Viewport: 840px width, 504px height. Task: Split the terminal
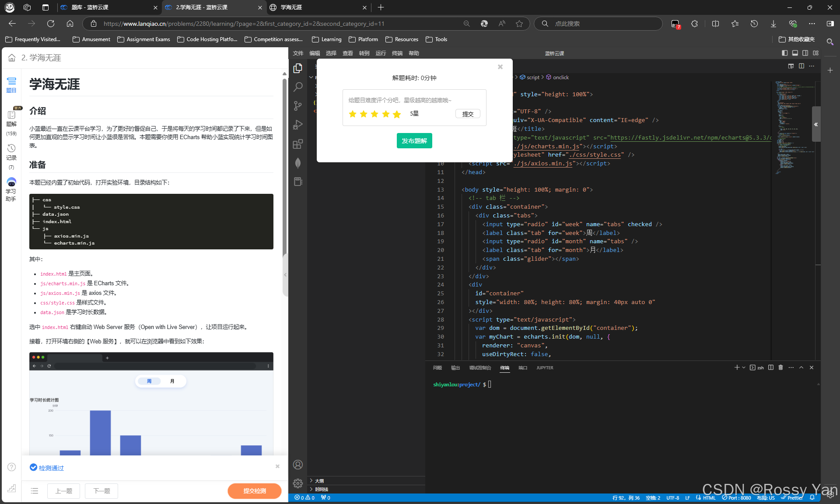[x=770, y=367]
